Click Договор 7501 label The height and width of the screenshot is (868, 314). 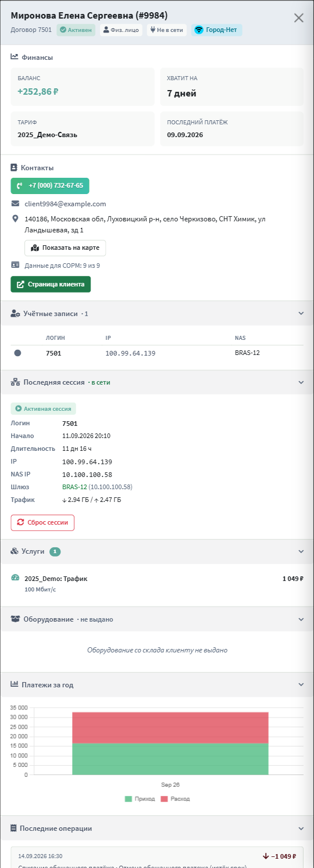31,30
